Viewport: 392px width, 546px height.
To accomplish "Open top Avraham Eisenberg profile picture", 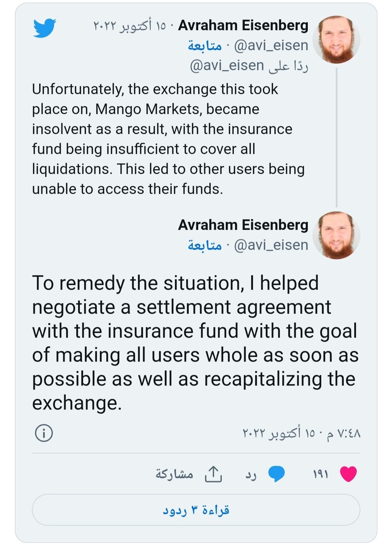I will [x=336, y=40].
